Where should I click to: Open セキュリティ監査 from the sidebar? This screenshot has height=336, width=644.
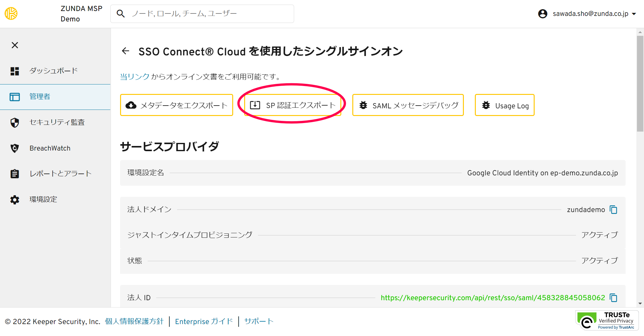click(x=57, y=122)
